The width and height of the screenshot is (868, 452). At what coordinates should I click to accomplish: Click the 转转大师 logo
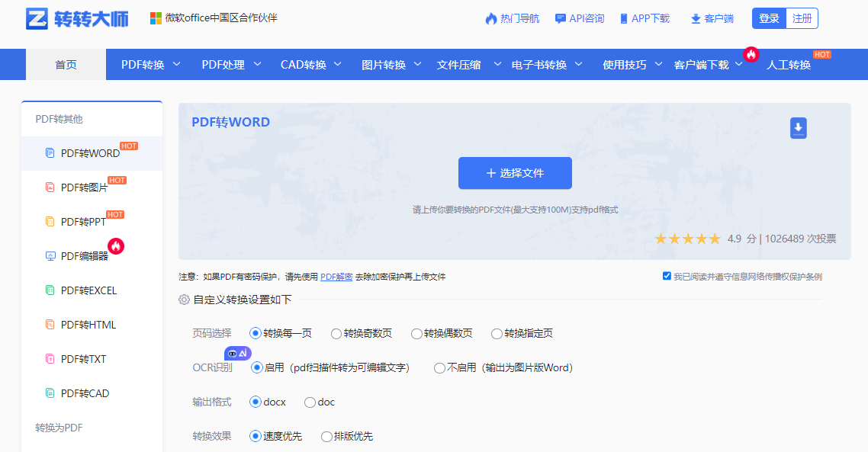[73, 19]
